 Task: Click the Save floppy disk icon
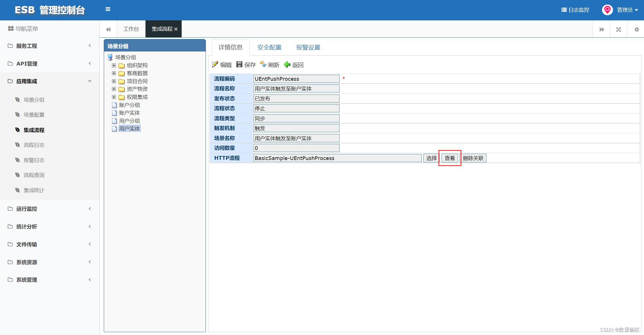[239, 64]
